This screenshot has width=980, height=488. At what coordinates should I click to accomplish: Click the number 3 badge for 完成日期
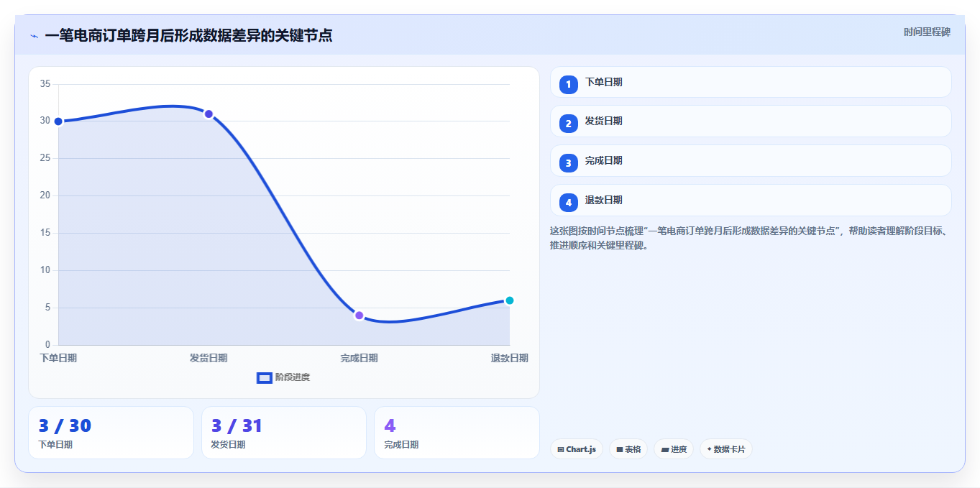569,163
